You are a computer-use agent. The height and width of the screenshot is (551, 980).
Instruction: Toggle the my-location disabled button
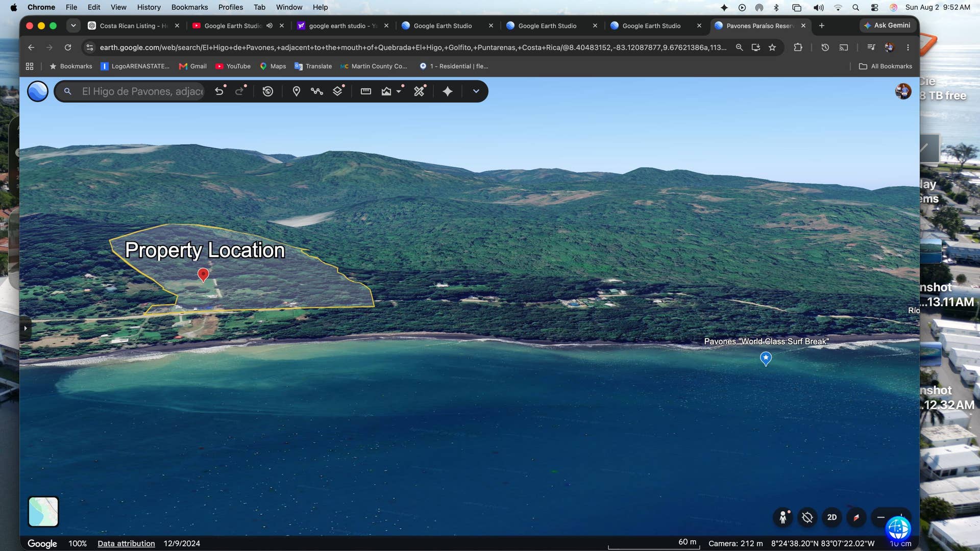coord(807,517)
